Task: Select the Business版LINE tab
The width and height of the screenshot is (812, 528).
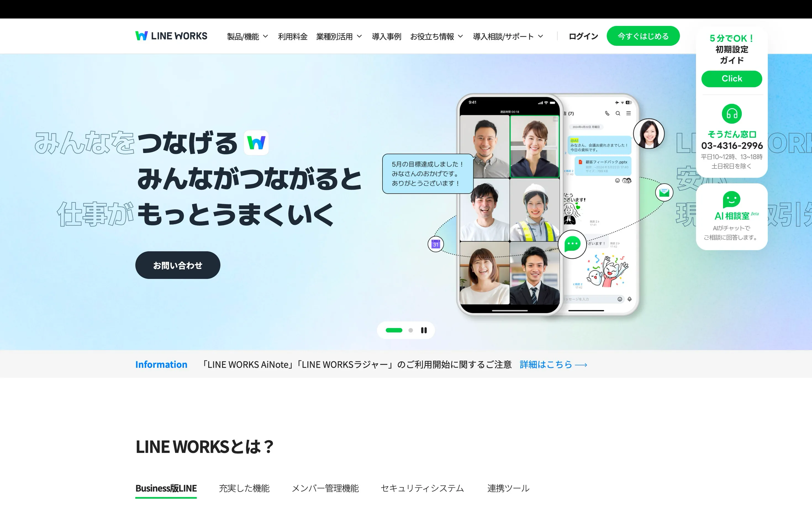Action: click(x=166, y=489)
